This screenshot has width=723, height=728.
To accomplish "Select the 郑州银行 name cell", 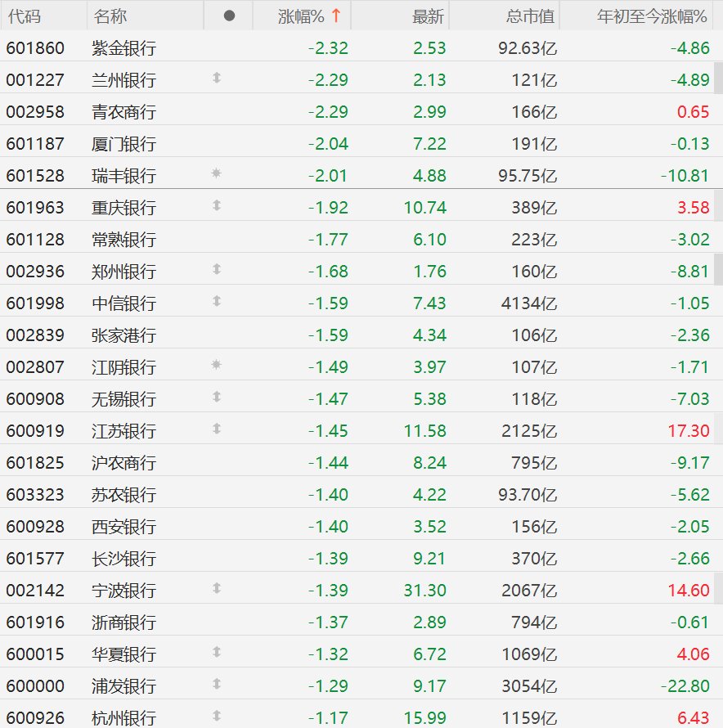I will coord(124,272).
